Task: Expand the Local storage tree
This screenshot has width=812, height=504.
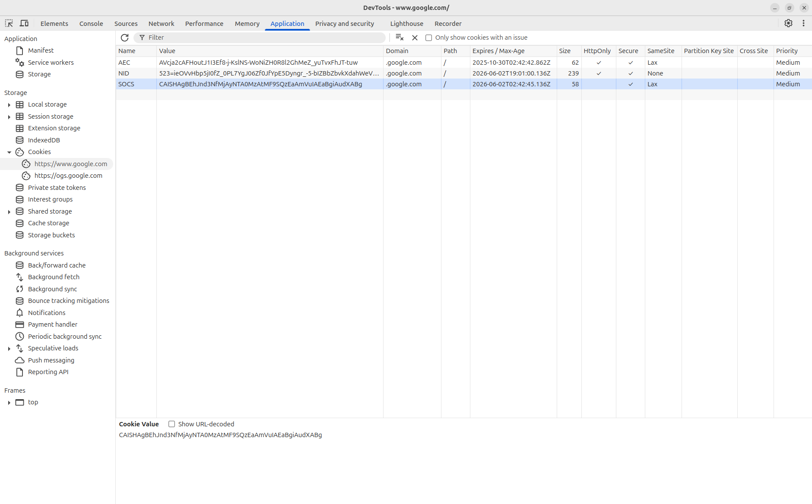Action: (9, 105)
